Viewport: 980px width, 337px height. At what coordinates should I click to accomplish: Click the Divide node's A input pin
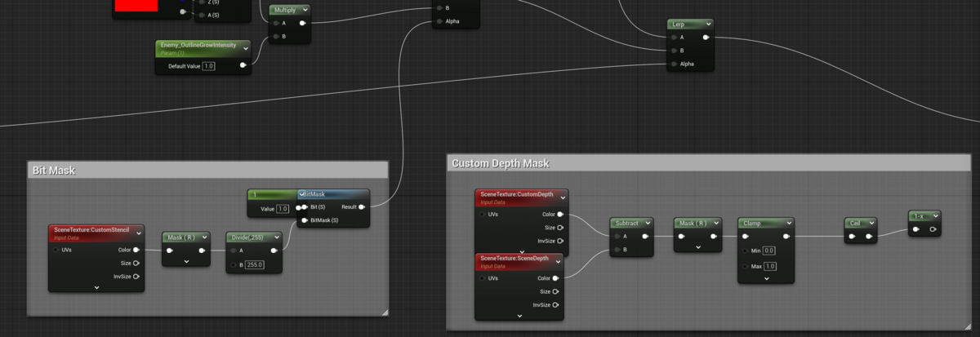[233, 251]
